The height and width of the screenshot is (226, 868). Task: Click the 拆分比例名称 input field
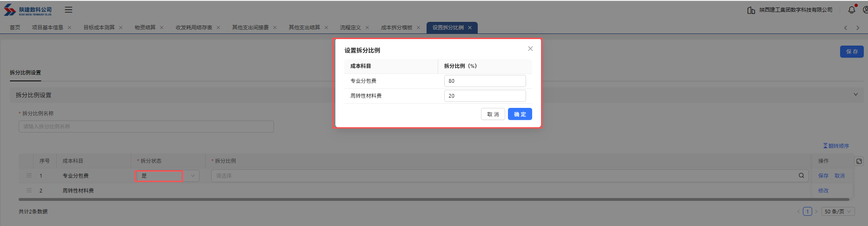146,126
